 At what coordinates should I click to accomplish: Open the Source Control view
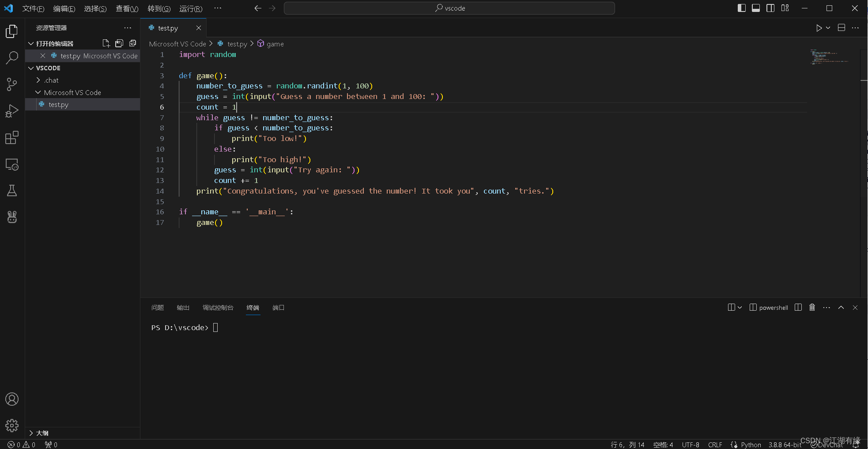(x=12, y=84)
